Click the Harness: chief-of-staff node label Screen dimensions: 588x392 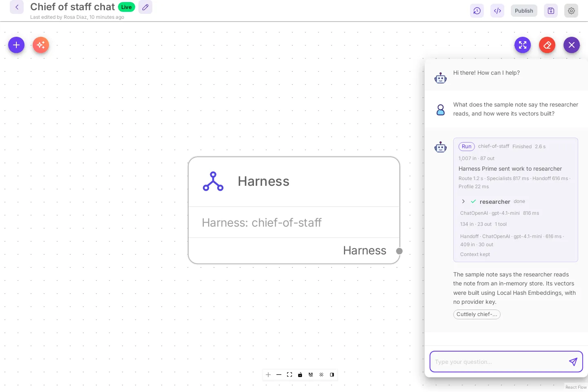(x=262, y=223)
